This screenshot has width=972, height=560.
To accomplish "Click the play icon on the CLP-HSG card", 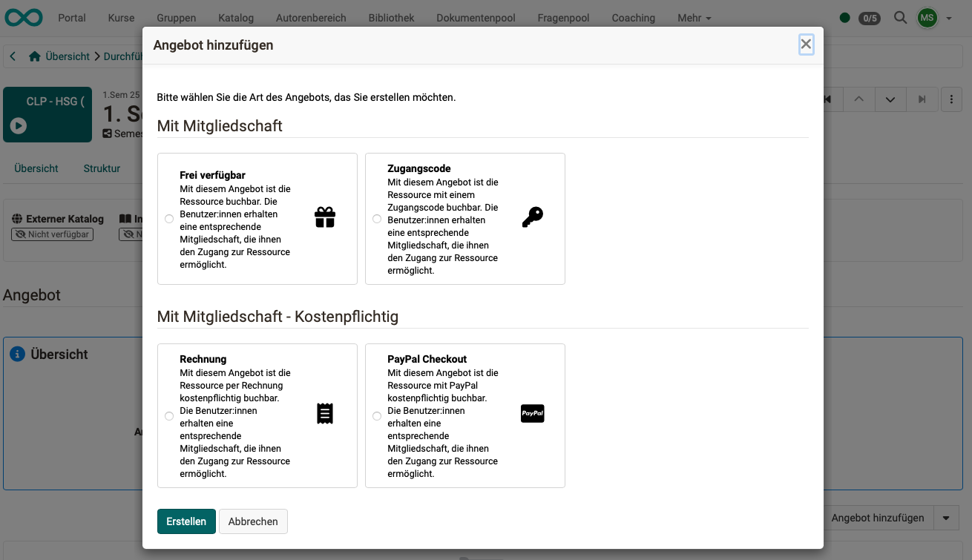I will click(20, 125).
